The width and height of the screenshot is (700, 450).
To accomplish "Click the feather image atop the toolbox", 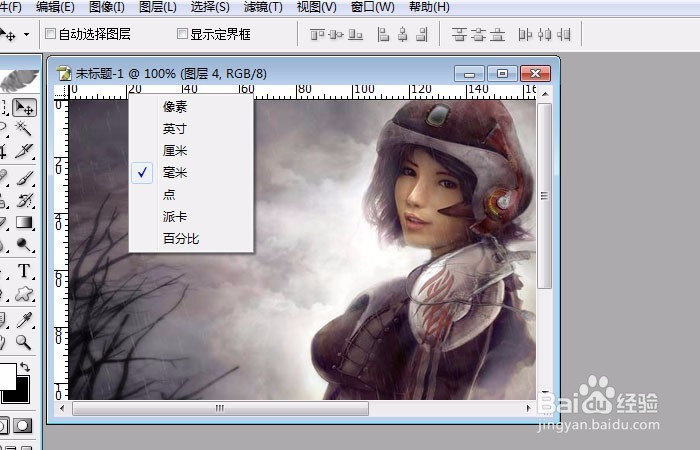I will 19,79.
